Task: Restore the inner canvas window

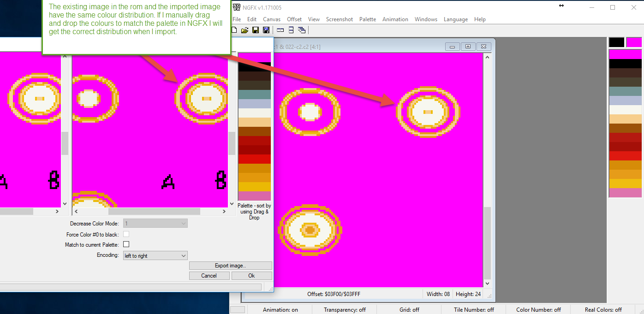Action: coord(468,47)
